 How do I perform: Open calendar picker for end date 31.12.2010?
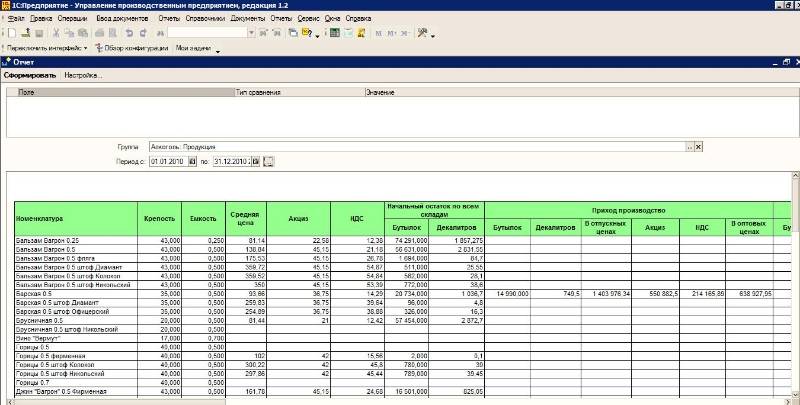coord(255,160)
